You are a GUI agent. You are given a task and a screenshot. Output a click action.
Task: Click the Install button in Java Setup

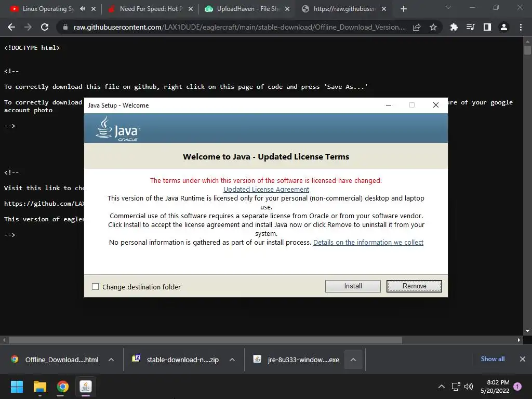pyautogui.click(x=353, y=286)
